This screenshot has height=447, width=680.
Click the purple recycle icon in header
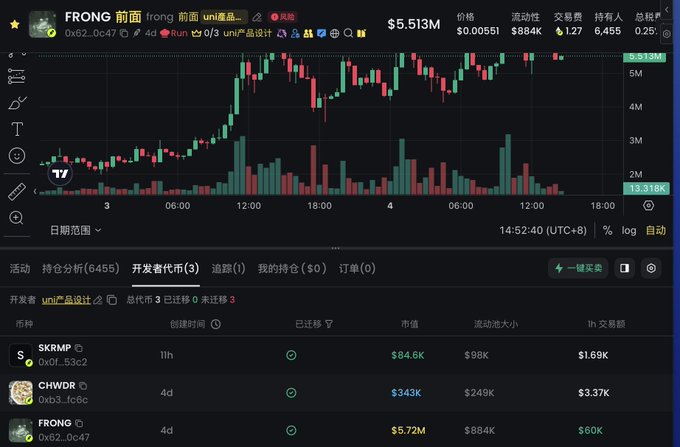tap(282, 33)
